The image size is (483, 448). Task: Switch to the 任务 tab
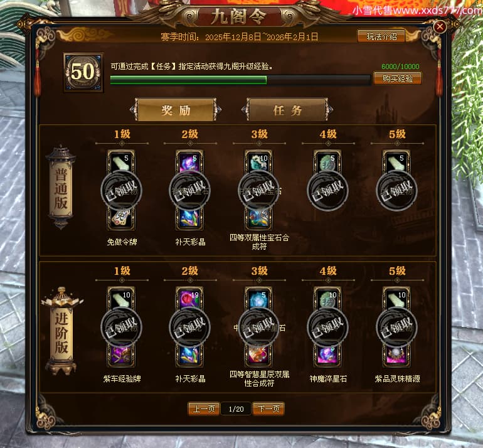coord(287,110)
